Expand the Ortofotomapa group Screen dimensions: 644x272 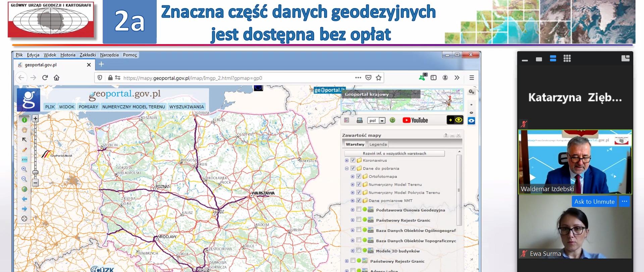(x=353, y=176)
